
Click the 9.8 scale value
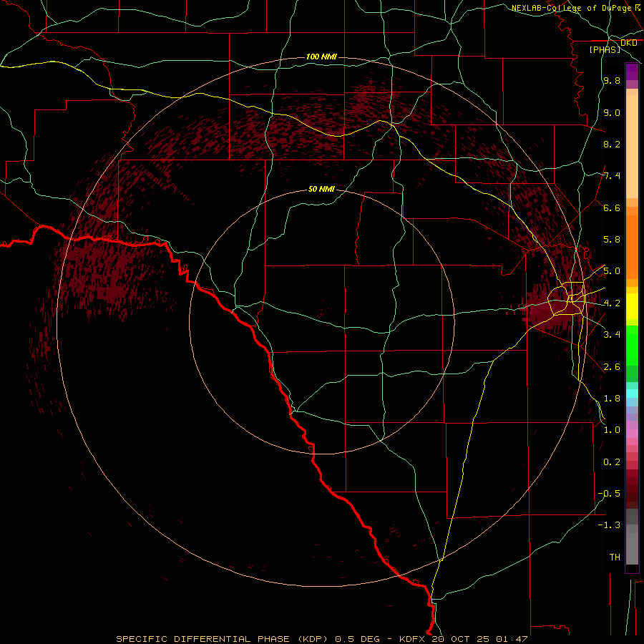[x=612, y=81]
